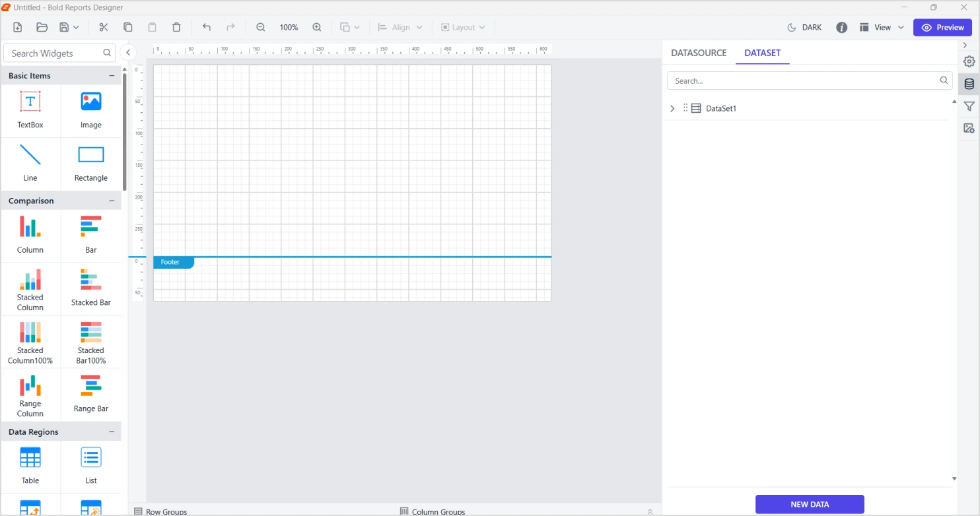This screenshot has height=516, width=980.
Task: Click the dataset panel scroll down arrow
Action: [954, 478]
